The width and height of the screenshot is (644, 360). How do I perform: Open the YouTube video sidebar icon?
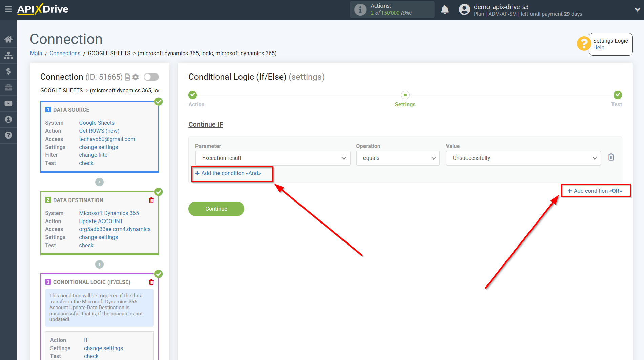click(8, 103)
